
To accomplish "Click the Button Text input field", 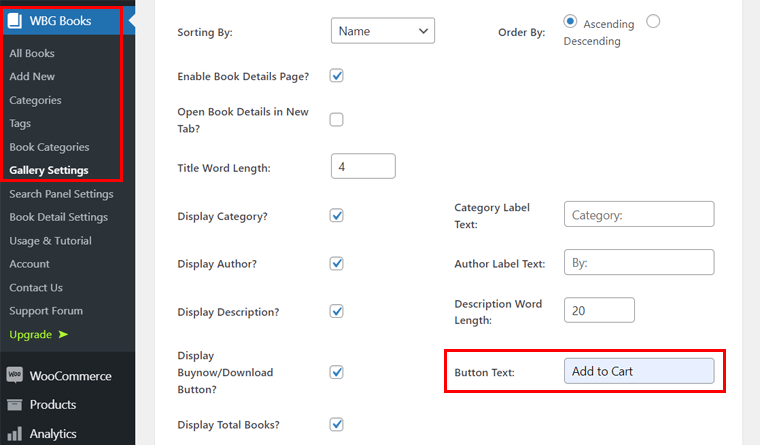I will 638,371.
